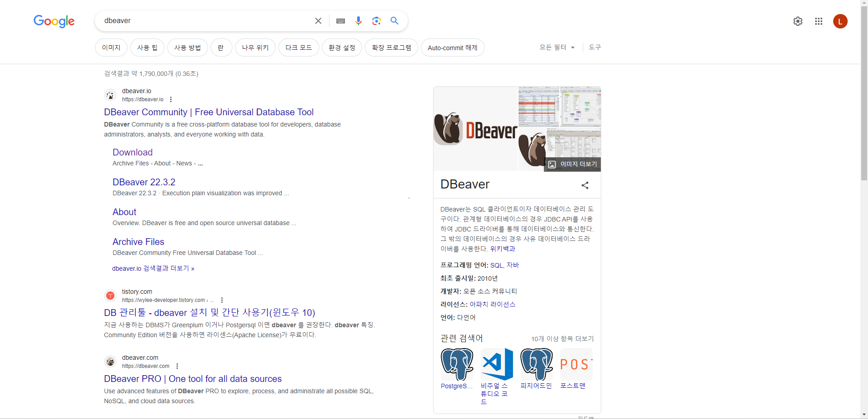Click the Google logo
The image size is (868, 419).
pyautogui.click(x=54, y=21)
